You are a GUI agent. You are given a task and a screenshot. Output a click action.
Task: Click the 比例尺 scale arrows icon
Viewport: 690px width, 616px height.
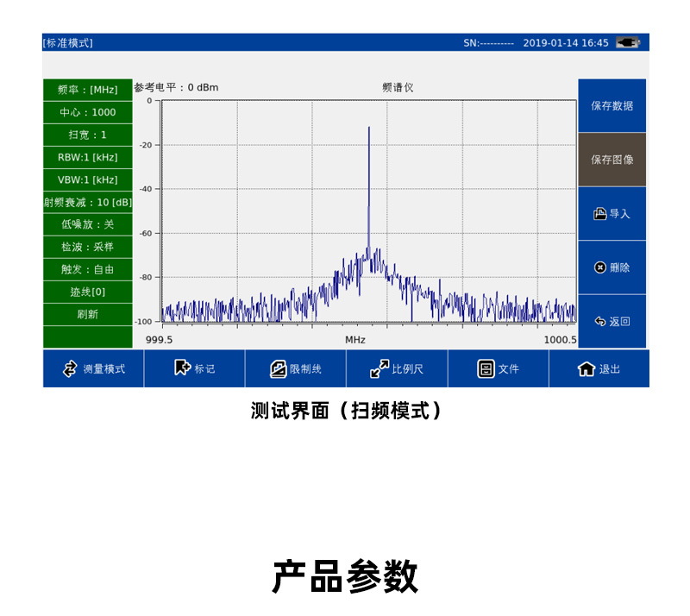(379, 368)
